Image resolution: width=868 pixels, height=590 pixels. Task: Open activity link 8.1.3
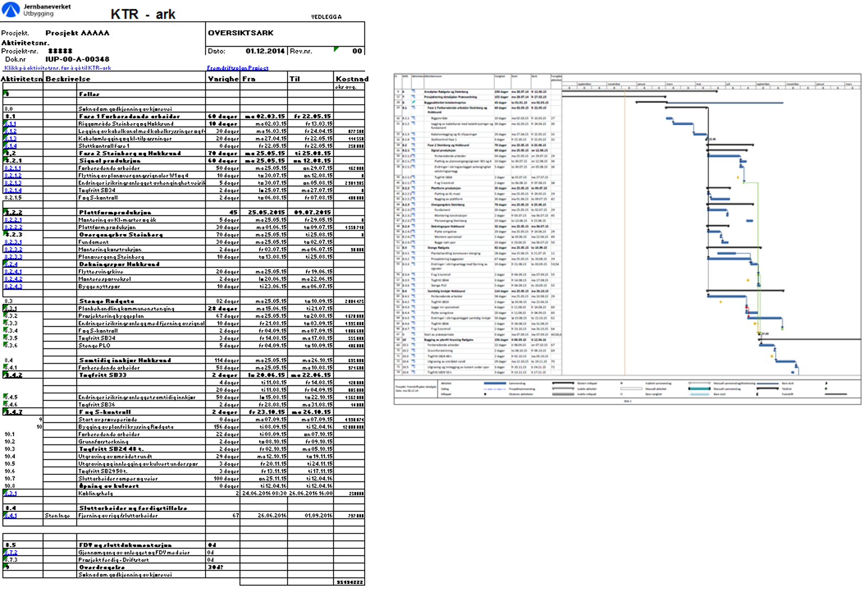click(x=10, y=139)
